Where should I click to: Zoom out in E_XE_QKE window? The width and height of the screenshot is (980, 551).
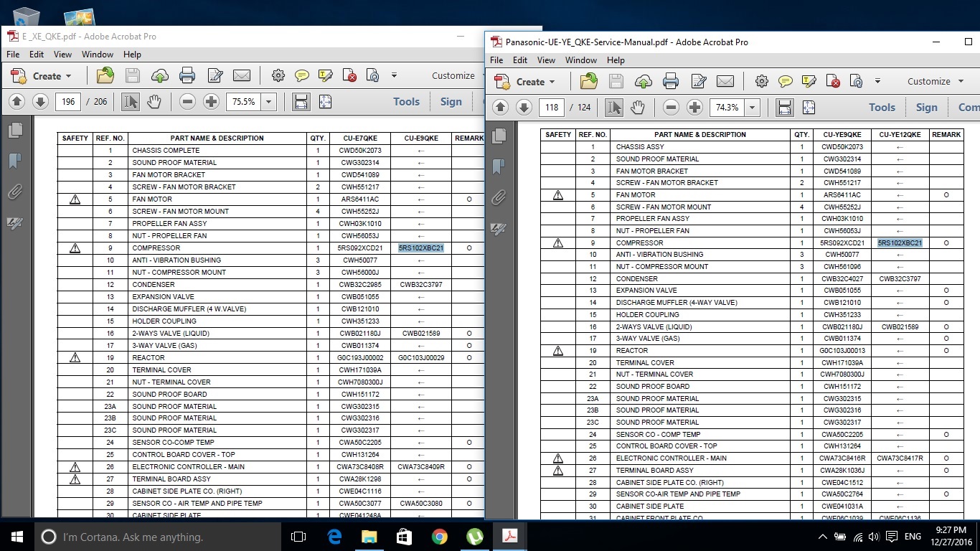188,102
